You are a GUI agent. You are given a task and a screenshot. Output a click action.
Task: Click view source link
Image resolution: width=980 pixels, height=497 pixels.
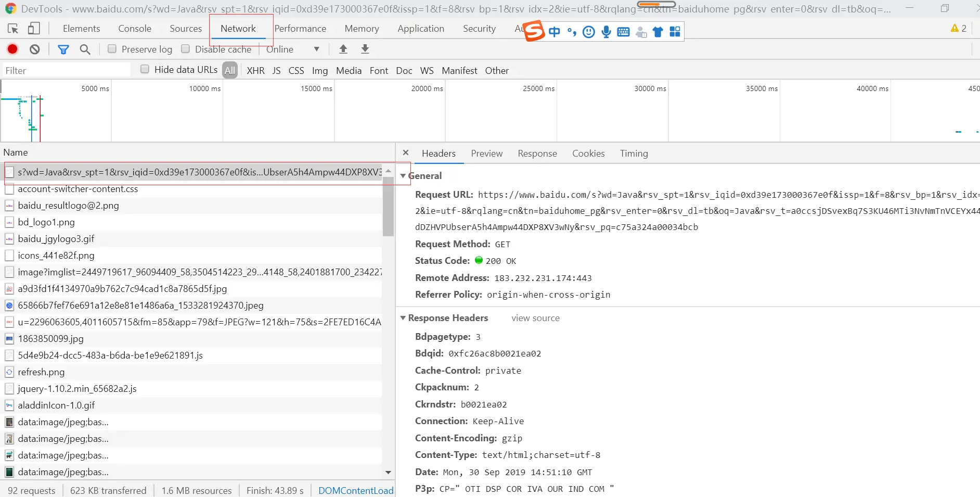coord(535,318)
